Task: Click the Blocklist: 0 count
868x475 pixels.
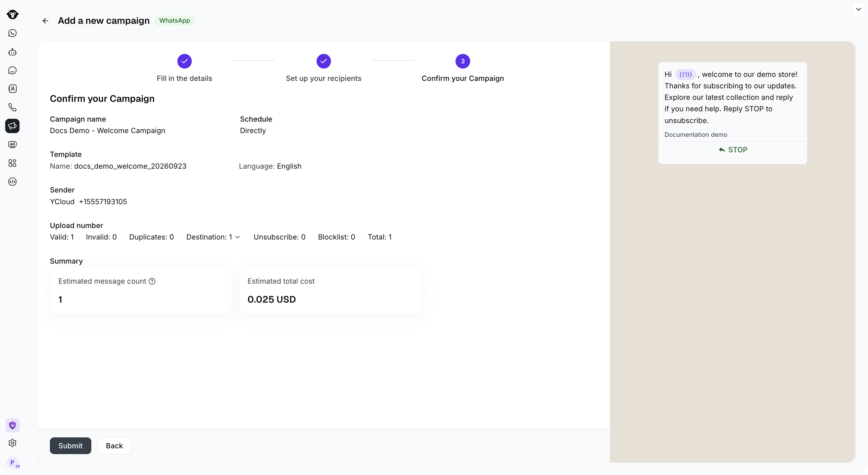Action: (336, 237)
